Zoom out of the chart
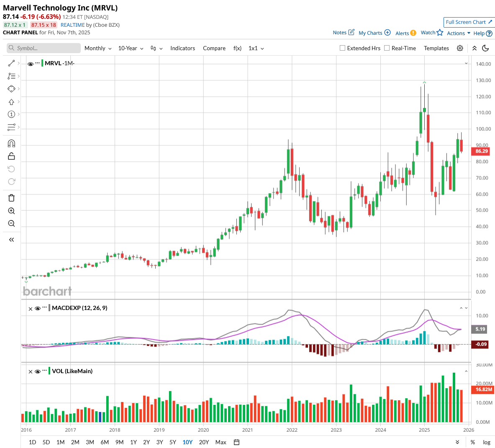This screenshot has height=448, width=495. pyautogui.click(x=11, y=223)
